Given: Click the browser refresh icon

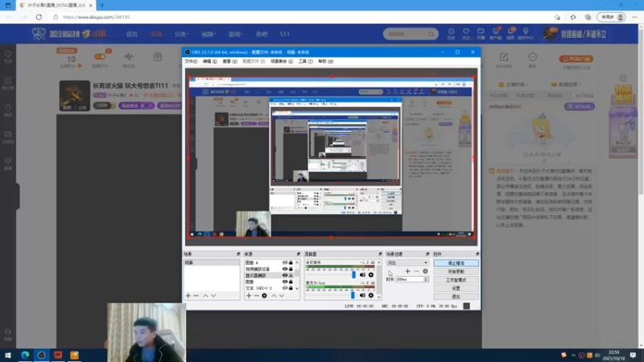Looking at the screenshot, I should click(x=39, y=17).
